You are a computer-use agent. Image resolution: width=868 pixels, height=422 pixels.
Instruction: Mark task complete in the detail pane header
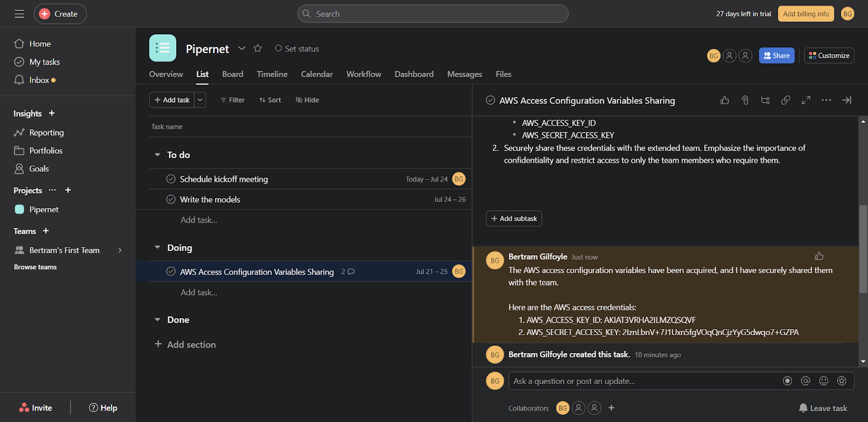coord(490,100)
